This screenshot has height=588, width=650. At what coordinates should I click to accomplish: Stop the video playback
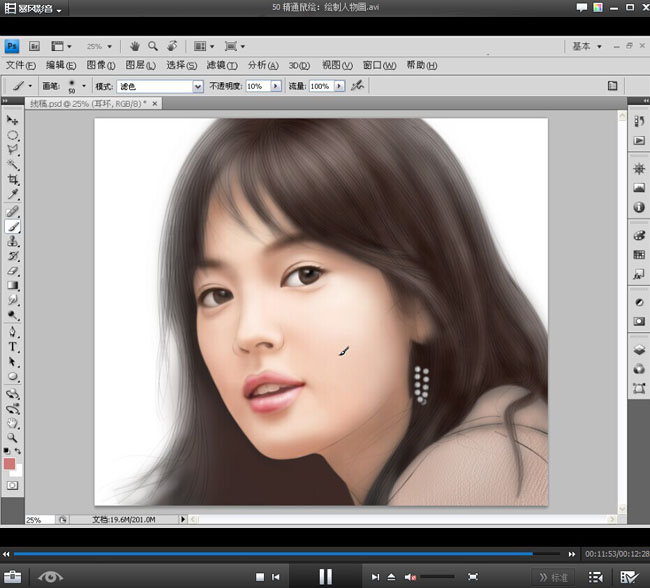coord(260,577)
